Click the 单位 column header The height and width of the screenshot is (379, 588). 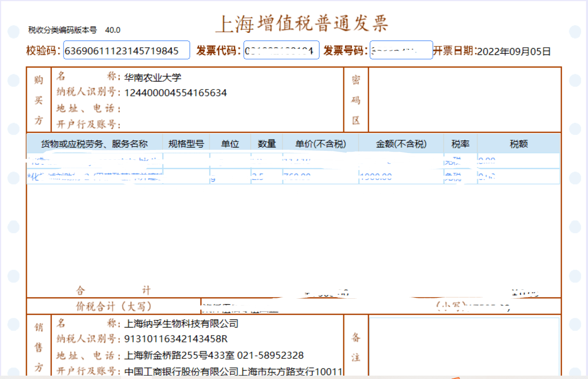click(230, 144)
